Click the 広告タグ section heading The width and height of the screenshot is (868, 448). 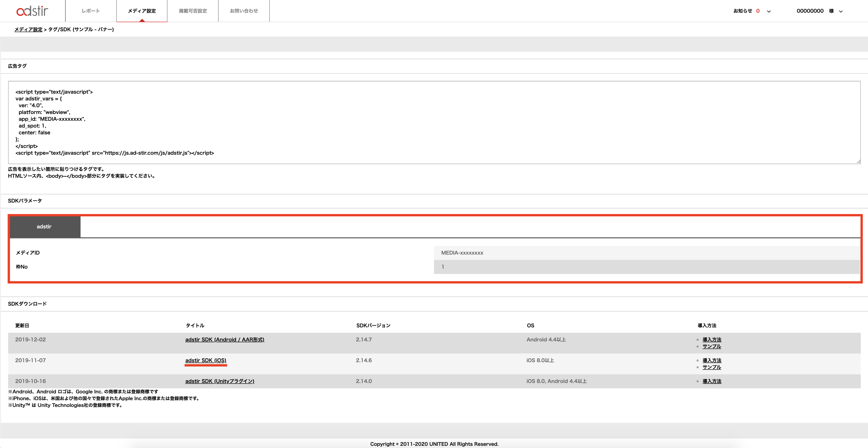point(17,66)
